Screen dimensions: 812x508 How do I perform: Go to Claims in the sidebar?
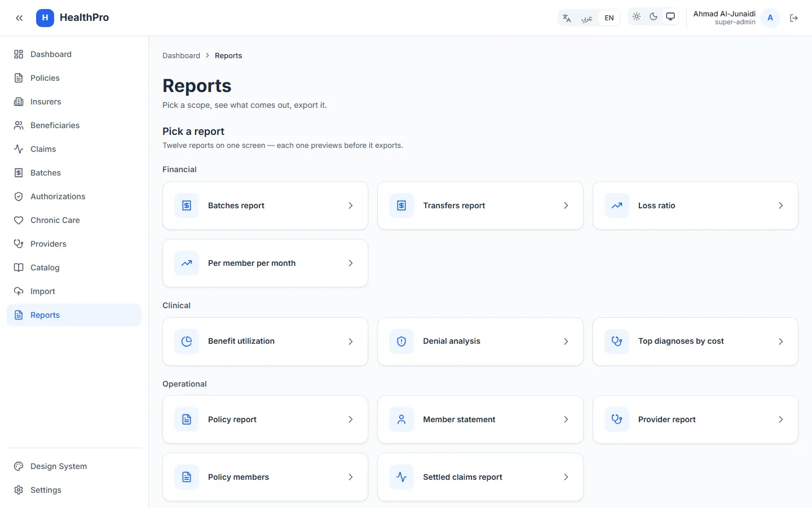click(x=74, y=149)
